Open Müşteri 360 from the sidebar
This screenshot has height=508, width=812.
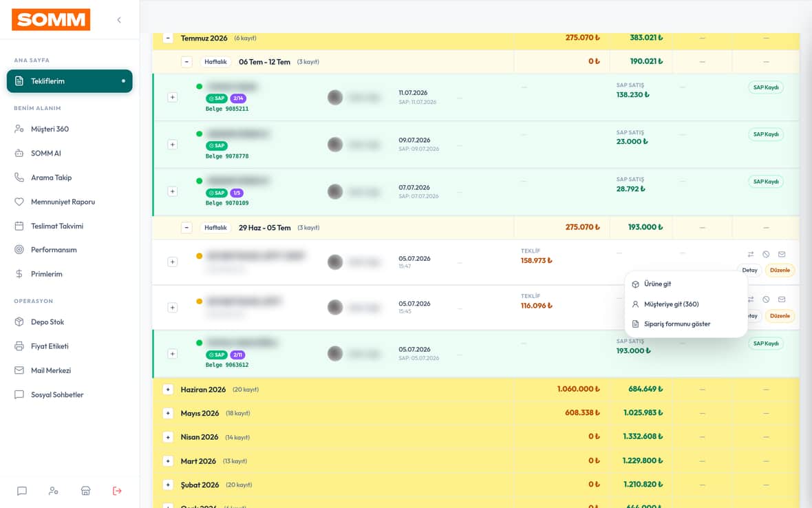[x=70, y=129]
